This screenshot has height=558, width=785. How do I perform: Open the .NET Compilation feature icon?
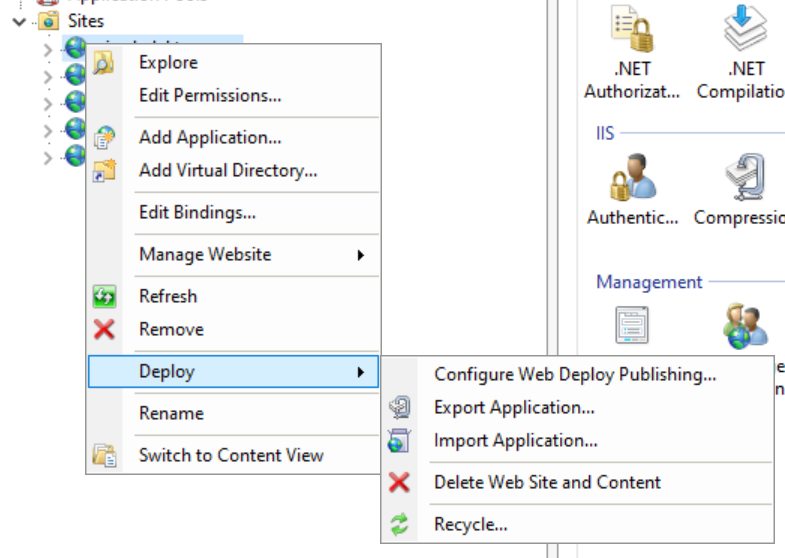pyautogui.click(x=743, y=30)
